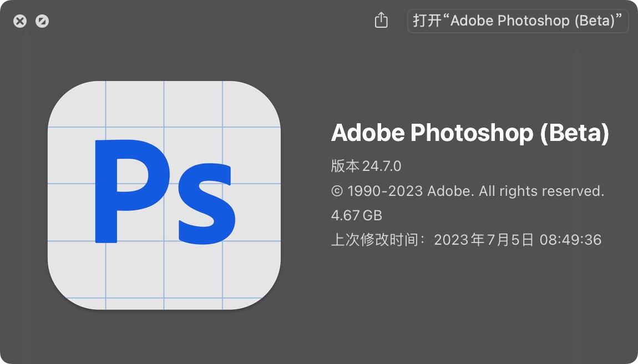Image resolution: width=638 pixels, height=364 pixels.
Task: Select the copyright 1990-2023 Adobe line
Action: point(468,191)
